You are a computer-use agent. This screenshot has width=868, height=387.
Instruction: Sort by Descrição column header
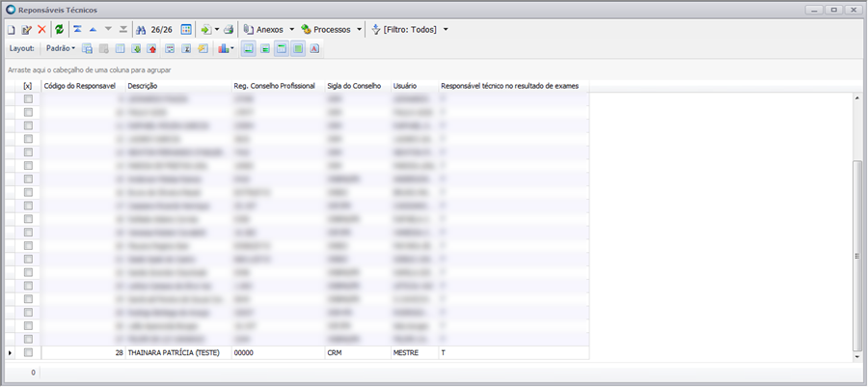178,86
